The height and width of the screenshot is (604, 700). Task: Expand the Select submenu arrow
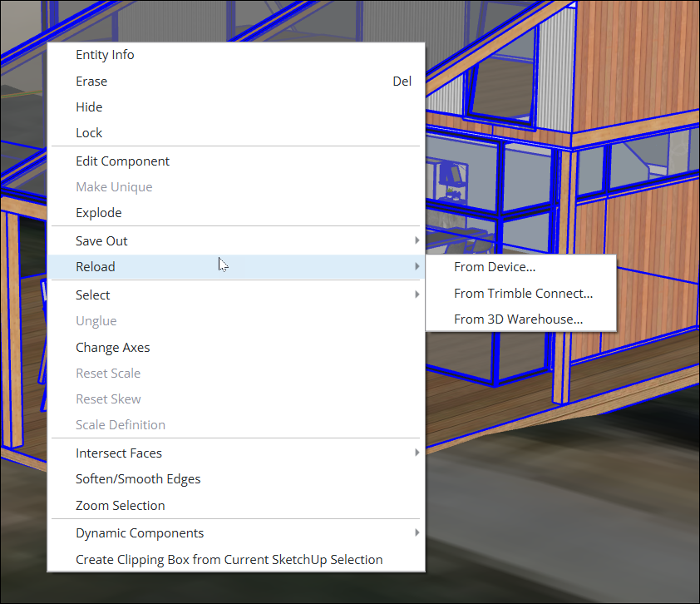tap(417, 295)
